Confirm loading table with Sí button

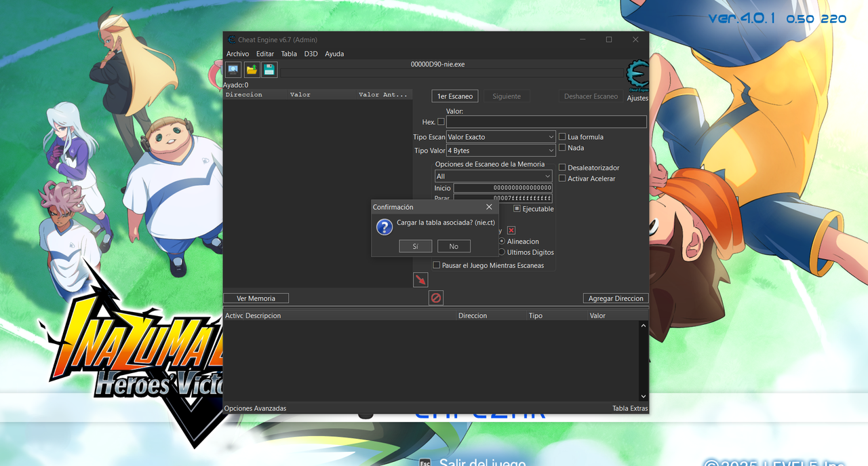click(416, 246)
